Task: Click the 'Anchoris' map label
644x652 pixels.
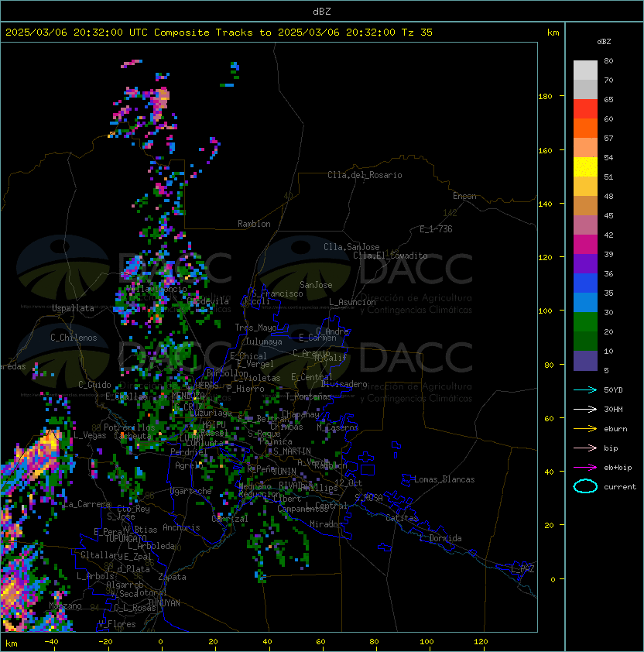Action: pyautogui.click(x=181, y=527)
